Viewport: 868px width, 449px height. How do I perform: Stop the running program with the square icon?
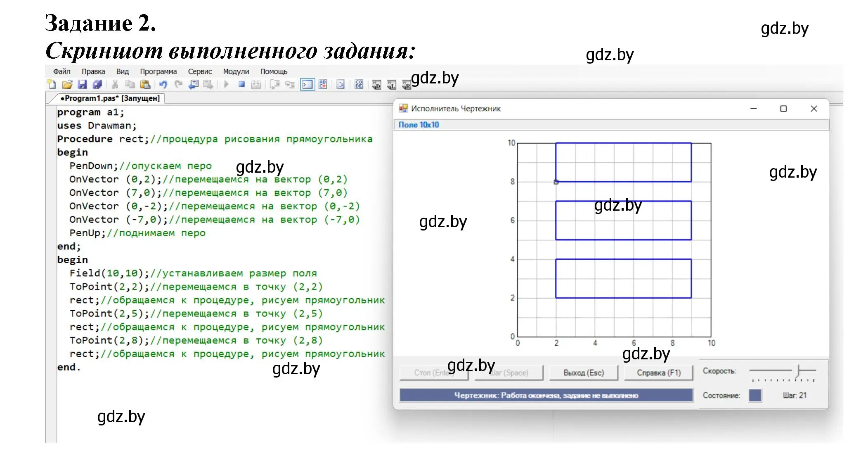[x=241, y=85]
